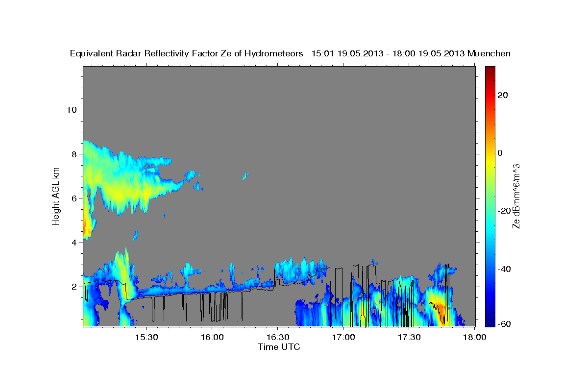Click the 16:00 time tick label
The width and height of the screenshot is (588, 392).
coord(212,337)
